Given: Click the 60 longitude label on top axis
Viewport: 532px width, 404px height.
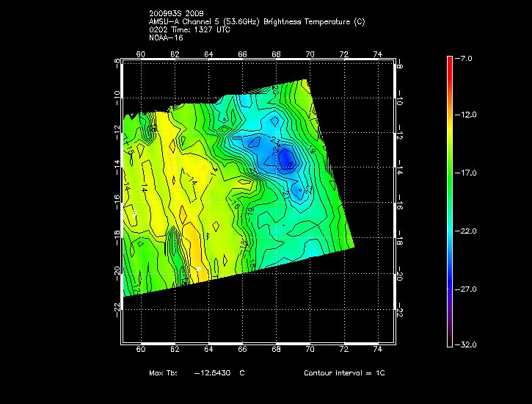Looking at the screenshot, I should (141, 54).
